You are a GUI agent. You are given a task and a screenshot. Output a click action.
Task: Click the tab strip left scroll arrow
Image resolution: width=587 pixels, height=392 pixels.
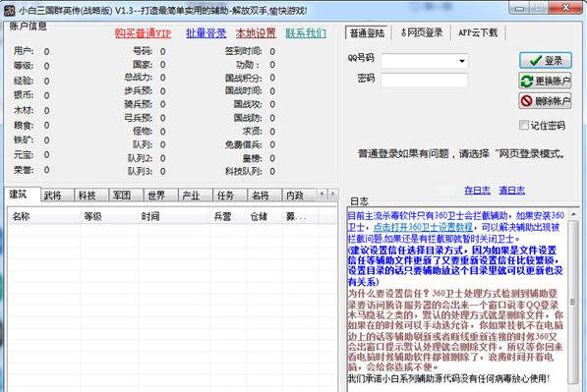322,194
